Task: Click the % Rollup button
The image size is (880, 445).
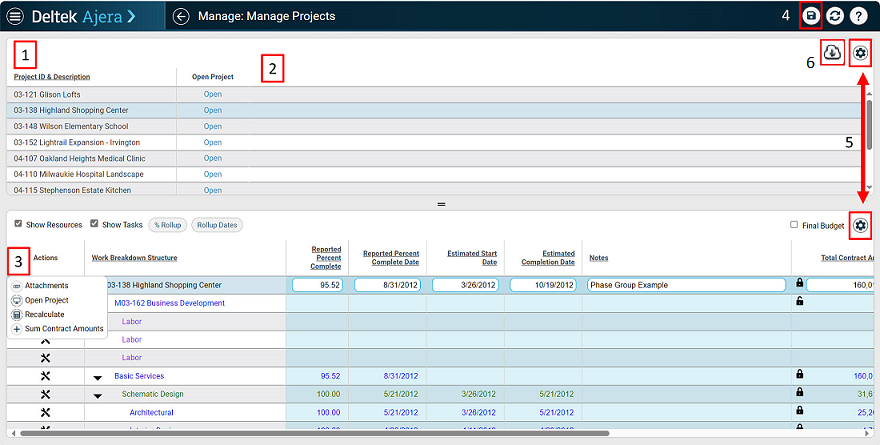Action: pyautogui.click(x=167, y=225)
